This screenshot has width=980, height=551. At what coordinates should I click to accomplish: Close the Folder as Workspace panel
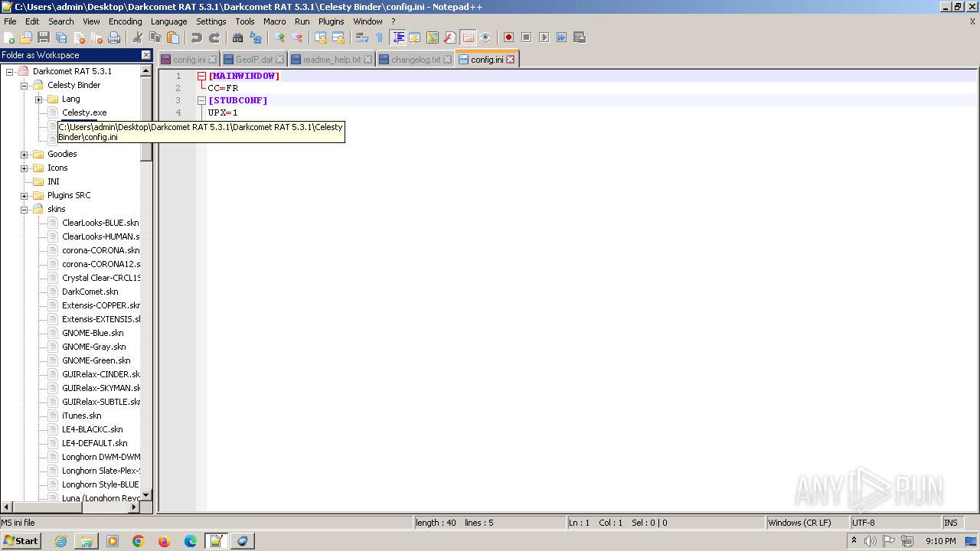(x=146, y=55)
